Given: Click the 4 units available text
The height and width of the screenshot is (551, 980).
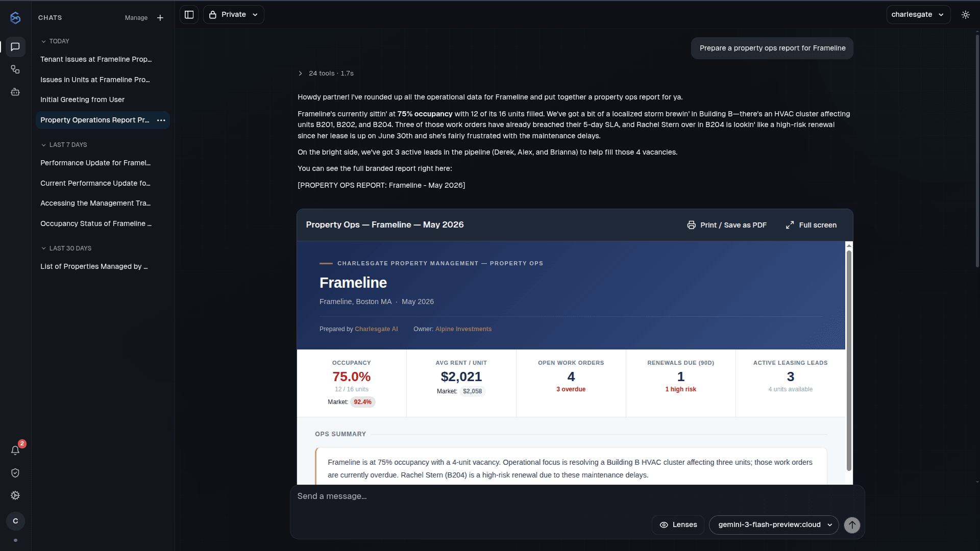Looking at the screenshot, I should [x=790, y=389].
